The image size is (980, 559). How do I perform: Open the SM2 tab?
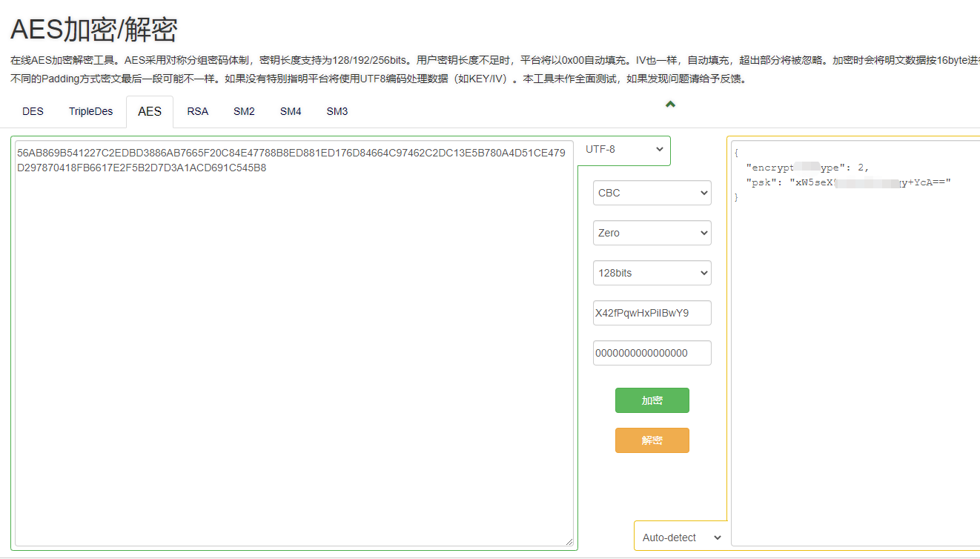pyautogui.click(x=244, y=112)
